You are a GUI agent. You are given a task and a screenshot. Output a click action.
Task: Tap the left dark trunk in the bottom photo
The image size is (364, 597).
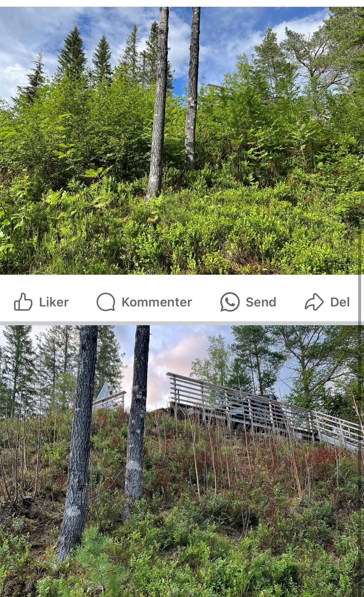click(79, 440)
